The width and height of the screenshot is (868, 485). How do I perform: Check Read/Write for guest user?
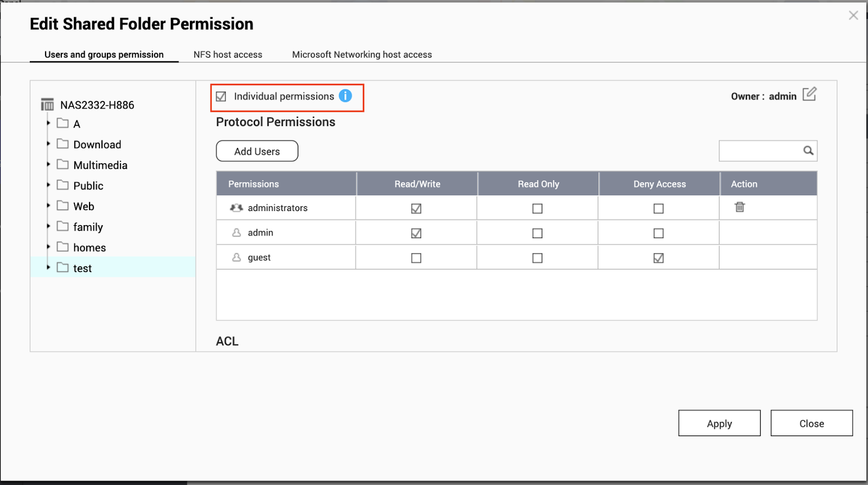[416, 258]
